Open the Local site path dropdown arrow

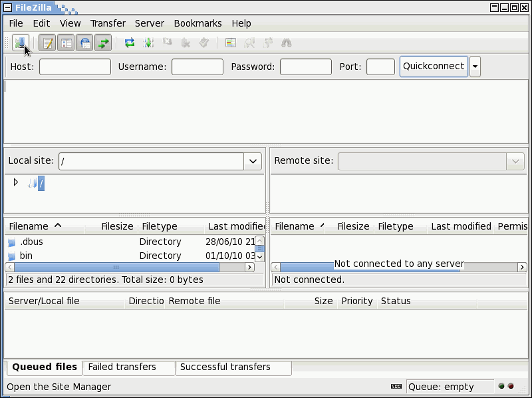pos(253,161)
